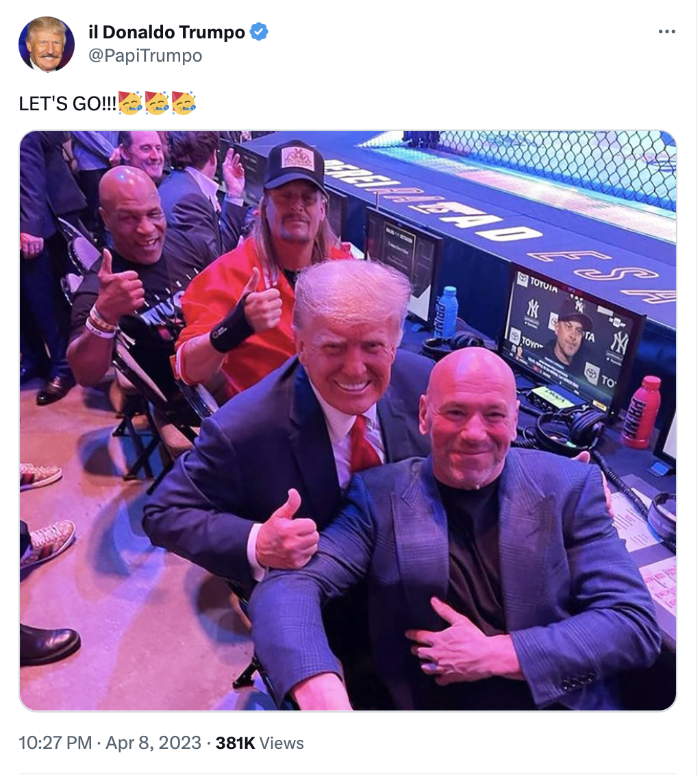Click the red Prime bottle in photo
The image size is (700, 777).
coord(641,412)
